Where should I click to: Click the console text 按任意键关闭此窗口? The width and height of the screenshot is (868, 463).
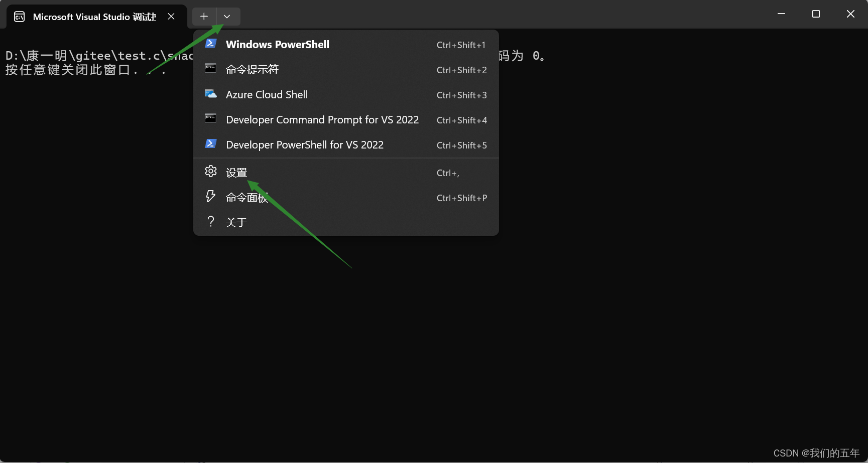(68, 70)
